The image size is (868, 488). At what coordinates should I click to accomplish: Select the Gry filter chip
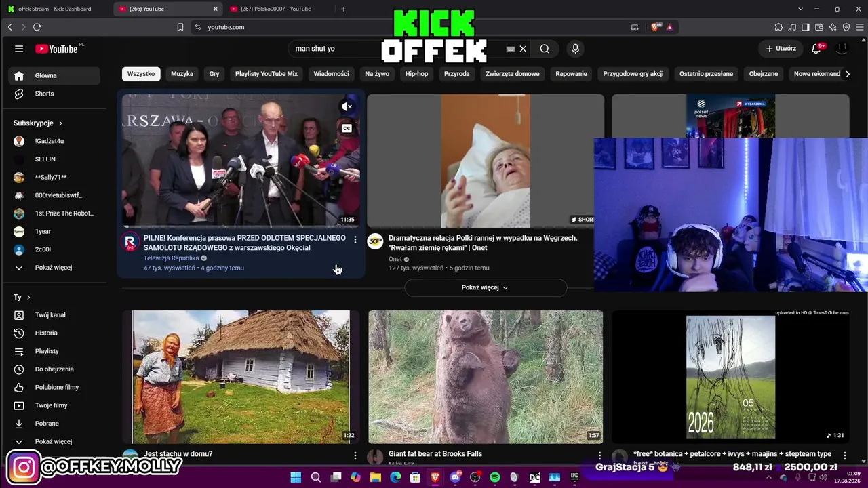[214, 74]
